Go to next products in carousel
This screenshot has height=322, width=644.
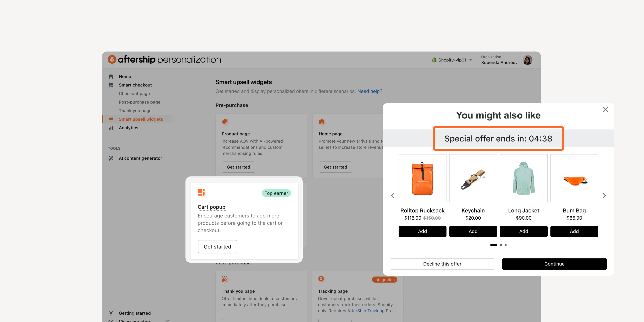click(604, 196)
